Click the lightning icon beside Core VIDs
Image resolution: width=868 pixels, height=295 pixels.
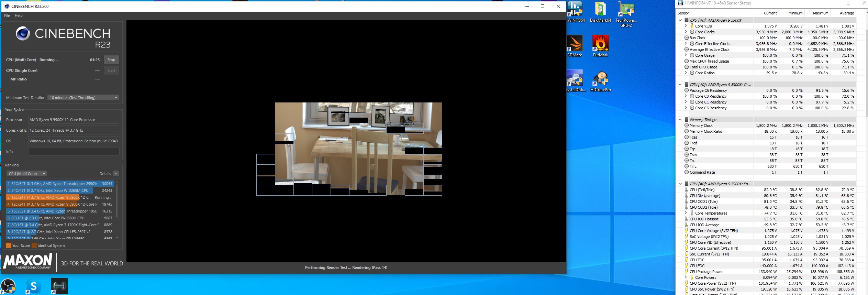(692, 26)
